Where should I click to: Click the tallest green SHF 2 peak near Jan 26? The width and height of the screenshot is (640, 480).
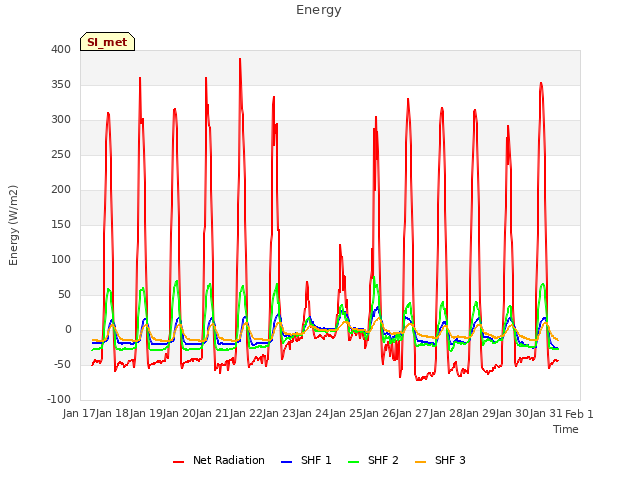coord(373,277)
